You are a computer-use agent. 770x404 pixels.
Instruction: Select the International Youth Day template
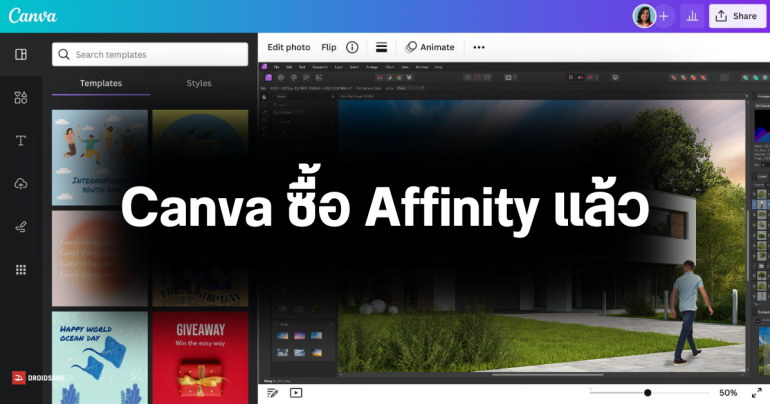click(100, 157)
